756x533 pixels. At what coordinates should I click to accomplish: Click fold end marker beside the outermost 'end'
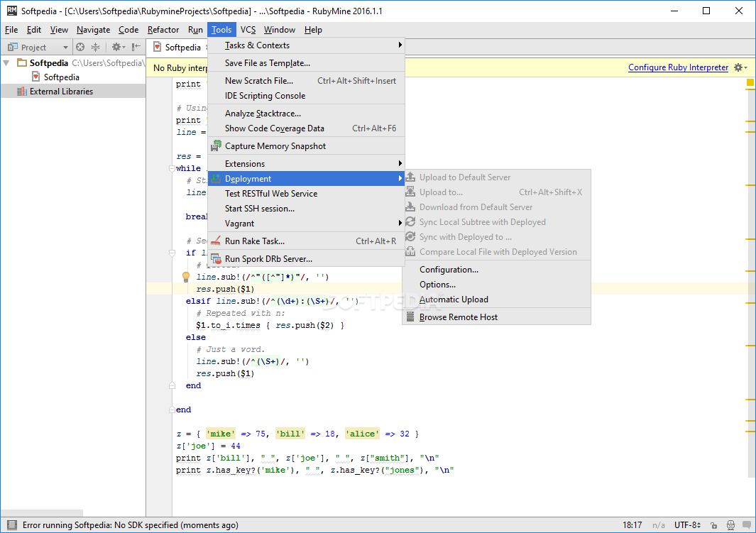(x=172, y=410)
